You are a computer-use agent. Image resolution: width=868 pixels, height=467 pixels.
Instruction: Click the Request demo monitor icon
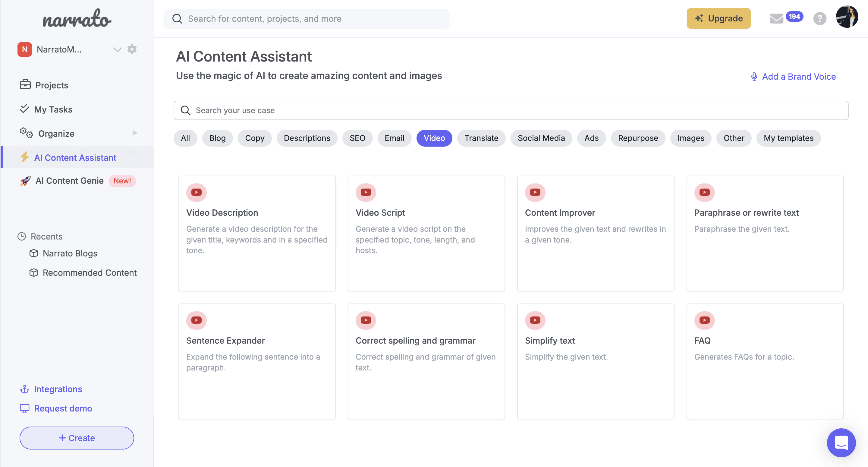pos(25,408)
